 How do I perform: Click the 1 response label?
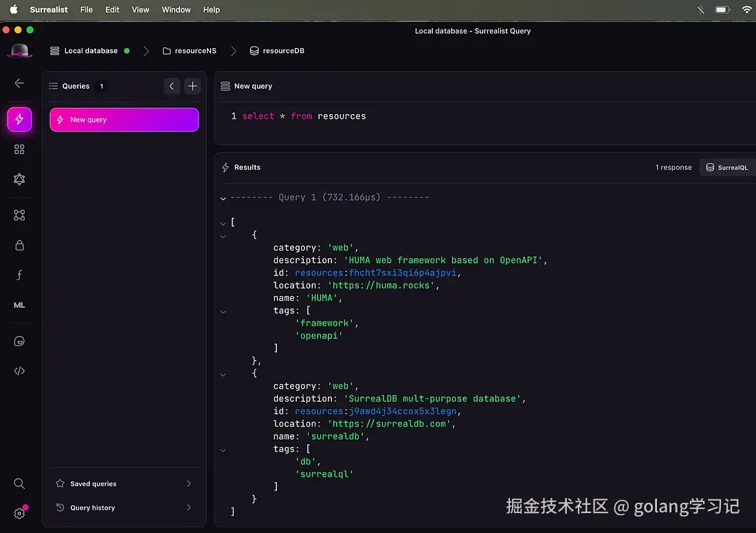674,167
